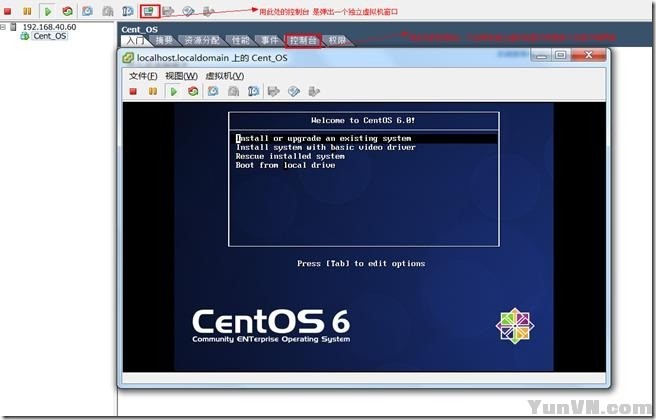Click the Cent_OS virtual machine icon in tree
656x420 pixels.
tap(25, 36)
